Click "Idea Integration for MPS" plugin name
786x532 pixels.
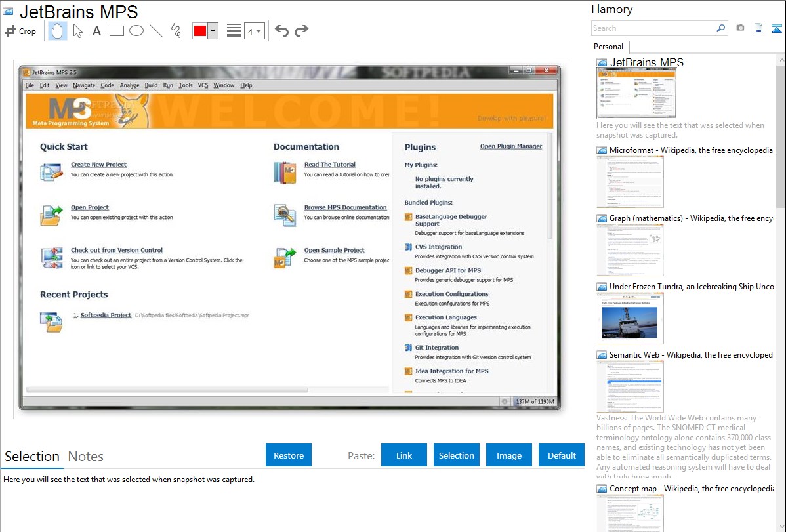point(451,371)
